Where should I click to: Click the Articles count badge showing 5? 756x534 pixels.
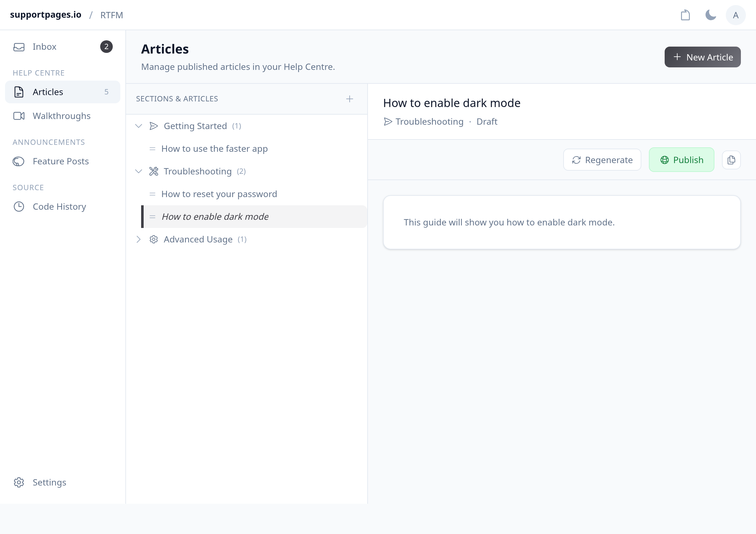pyautogui.click(x=106, y=92)
